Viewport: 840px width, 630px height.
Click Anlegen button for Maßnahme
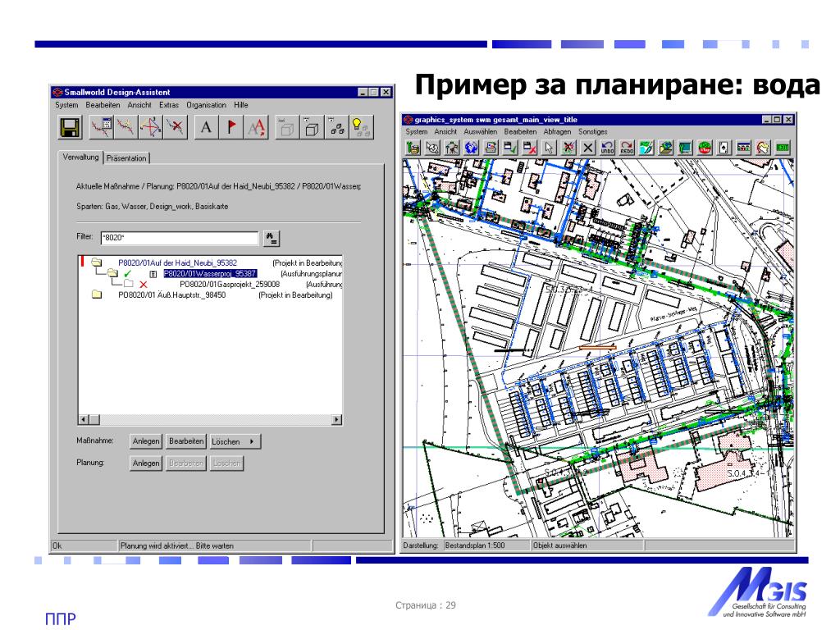point(146,441)
